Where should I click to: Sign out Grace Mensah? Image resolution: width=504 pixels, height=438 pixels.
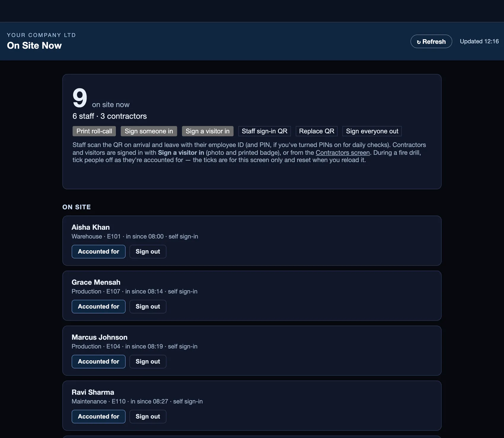(x=148, y=307)
